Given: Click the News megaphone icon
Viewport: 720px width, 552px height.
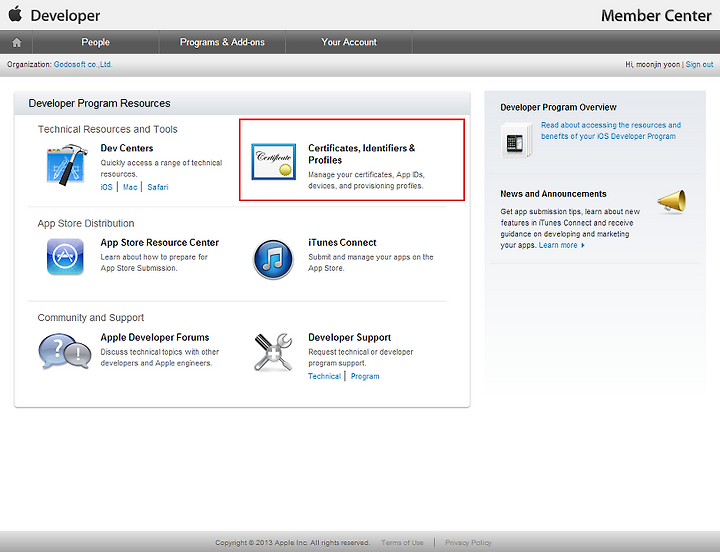Looking at the screenshot, I should (x=672, y=202).
